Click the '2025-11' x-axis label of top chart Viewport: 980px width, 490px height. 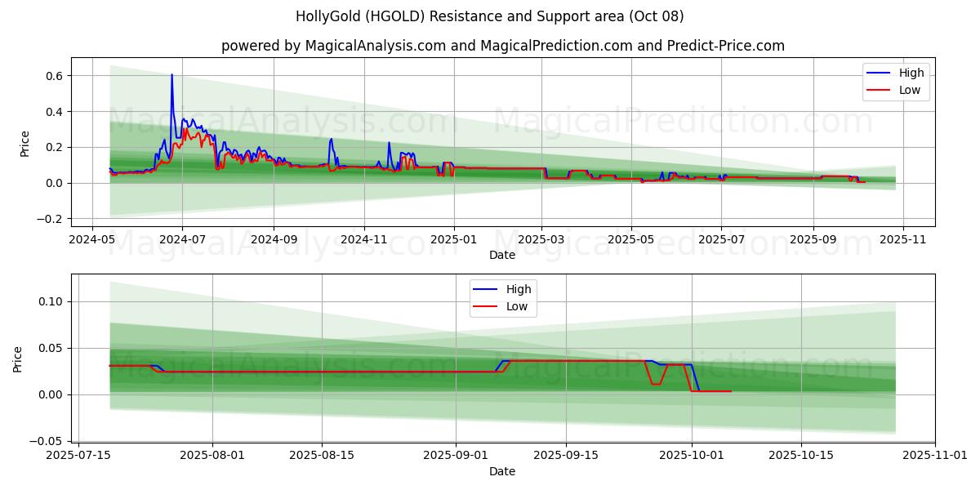click(902, 241)
